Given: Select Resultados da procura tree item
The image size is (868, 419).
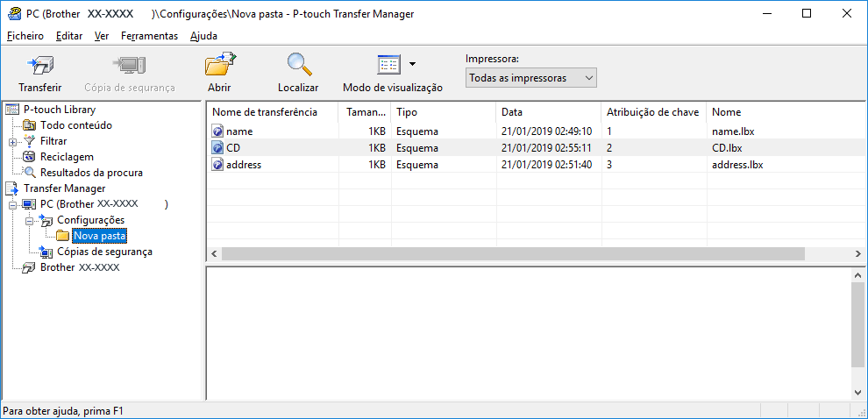Looking at the screenshot, I should coord(91,173).
